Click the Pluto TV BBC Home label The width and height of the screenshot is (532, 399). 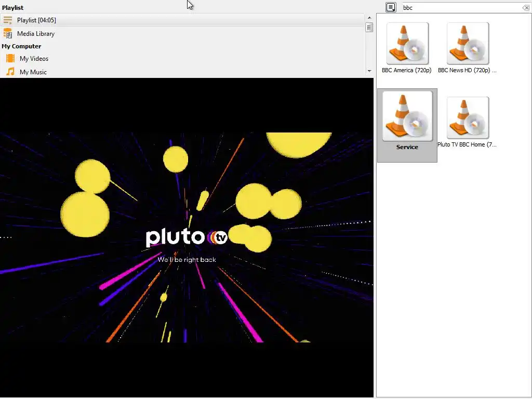tap(467, 144)
